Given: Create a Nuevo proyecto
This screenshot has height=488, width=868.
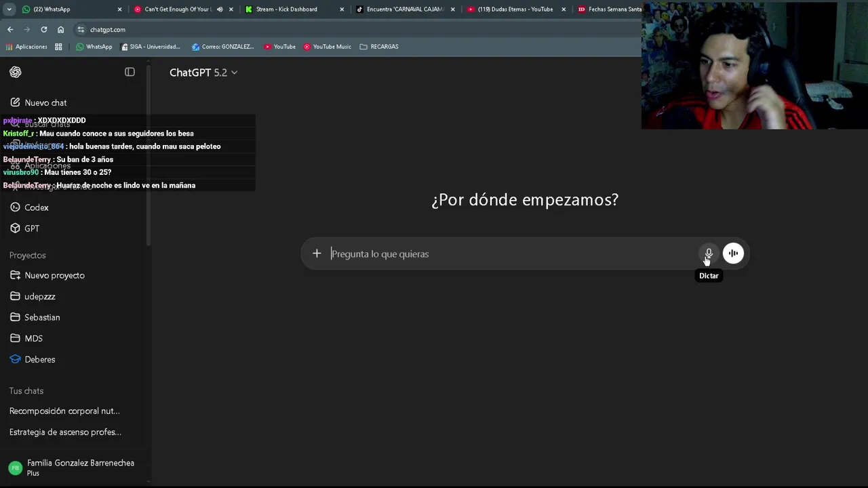Looking at the screenshot, I should click(54, 275).
